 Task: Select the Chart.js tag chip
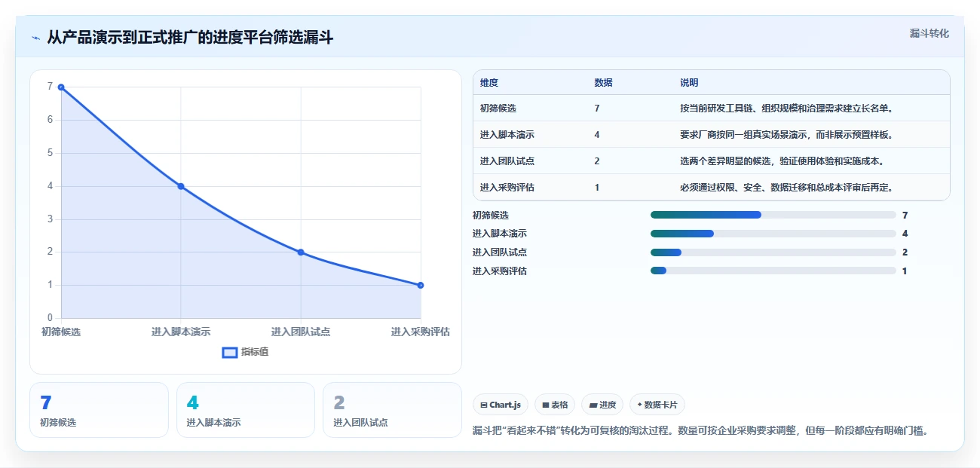501,405
